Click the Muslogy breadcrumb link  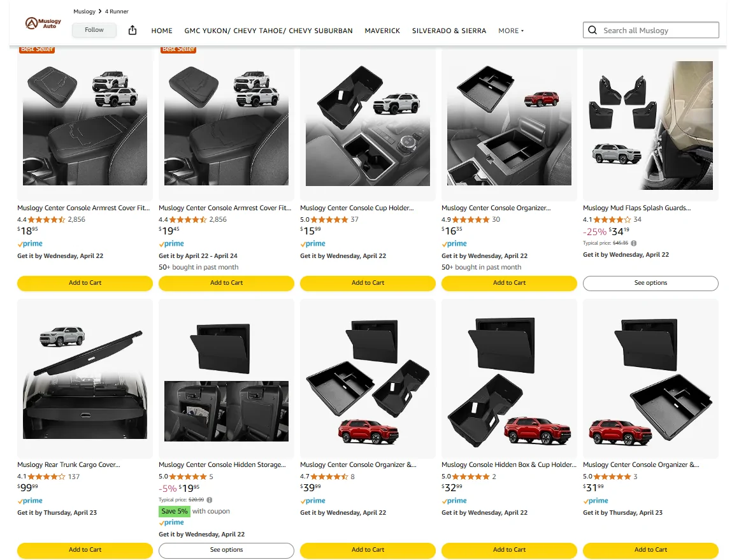click(x=84, y=11)
